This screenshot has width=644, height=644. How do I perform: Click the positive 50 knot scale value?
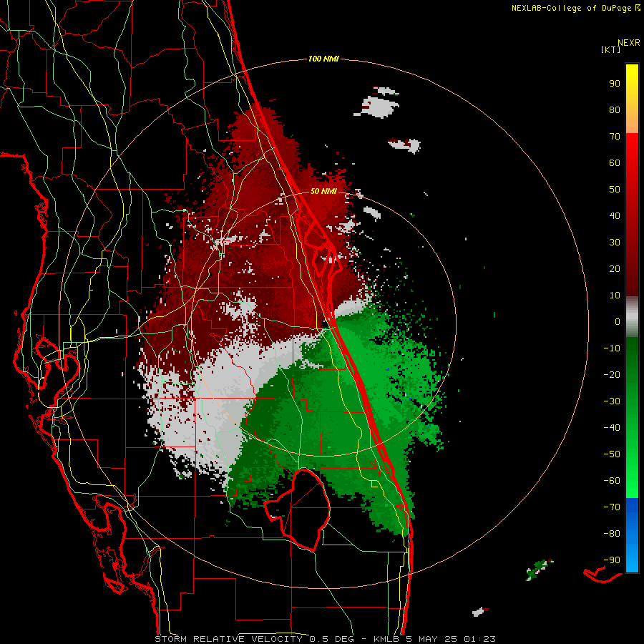615,190
